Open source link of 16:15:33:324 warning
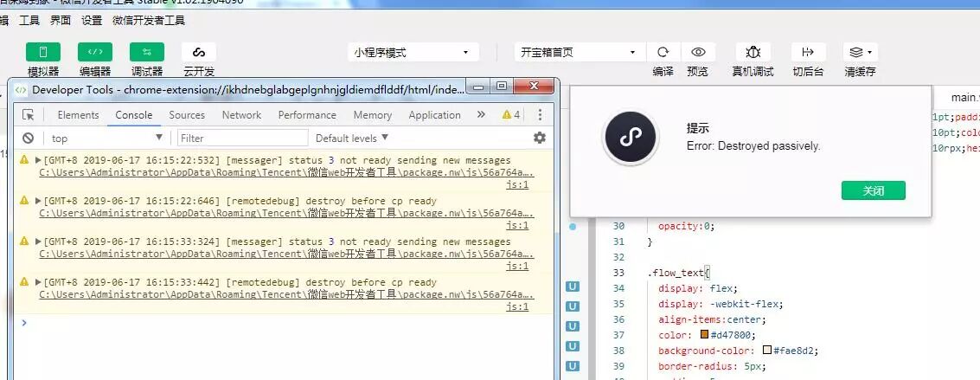This screenshot has height=380, width=980. pyautogui.click(x=286, y=254)
